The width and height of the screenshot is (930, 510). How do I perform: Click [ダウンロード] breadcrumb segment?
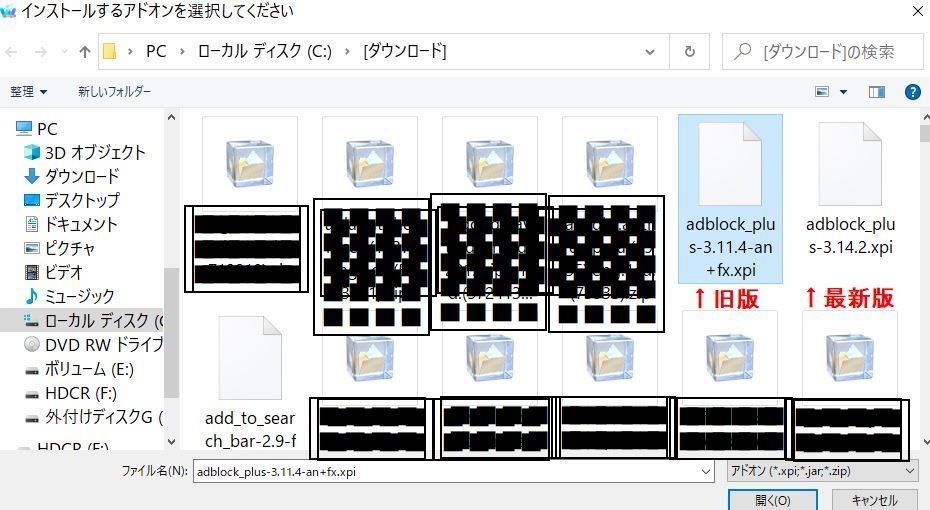[x=405, y=52]
